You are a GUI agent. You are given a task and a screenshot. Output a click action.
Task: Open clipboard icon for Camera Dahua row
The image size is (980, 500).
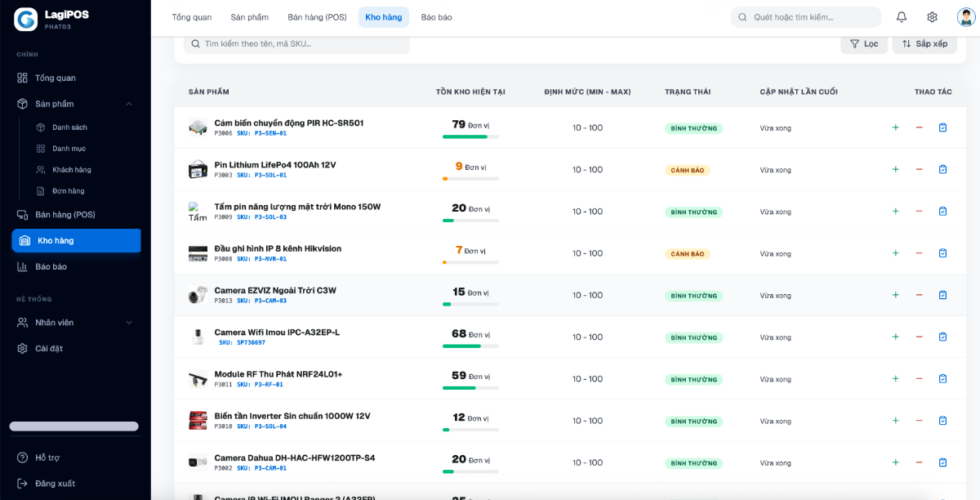pyautogui.click(x=942, y=462)
